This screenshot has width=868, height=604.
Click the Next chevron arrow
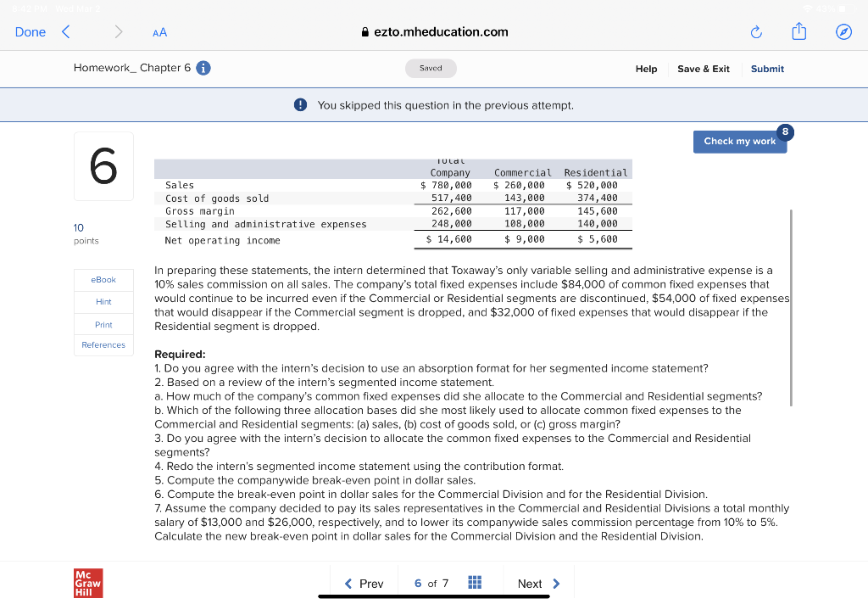tap(559, 584)
